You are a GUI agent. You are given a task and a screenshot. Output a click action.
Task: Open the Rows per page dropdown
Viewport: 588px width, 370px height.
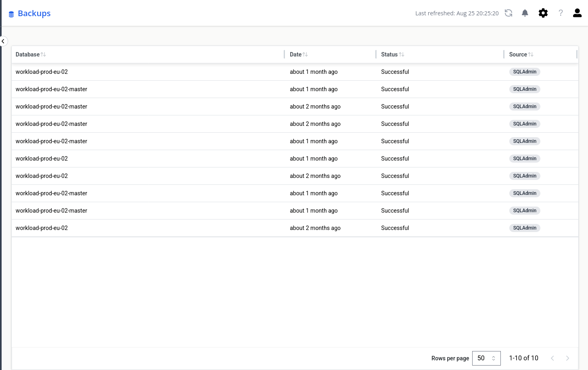pyautogui.click(x=486, y=358)
